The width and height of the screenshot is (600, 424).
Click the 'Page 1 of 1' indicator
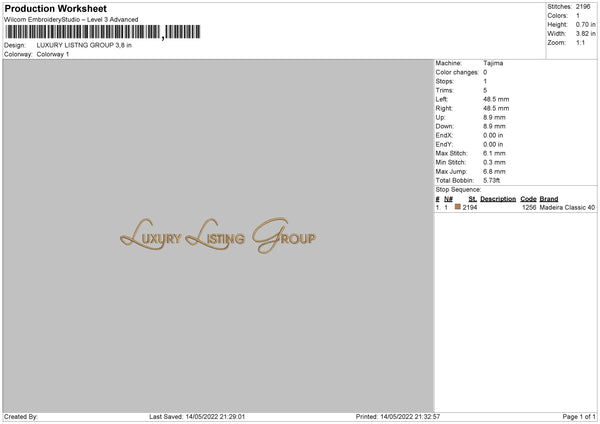(579, 417)
